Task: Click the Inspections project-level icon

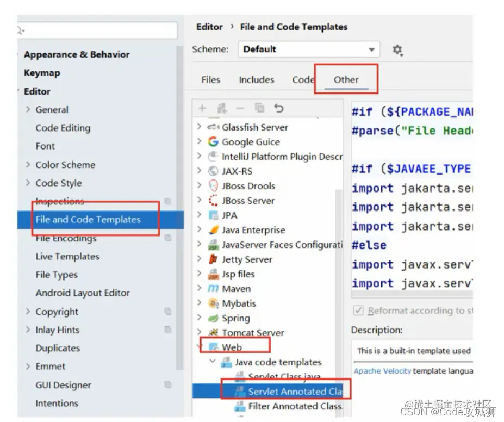Action: coord(168,201)
